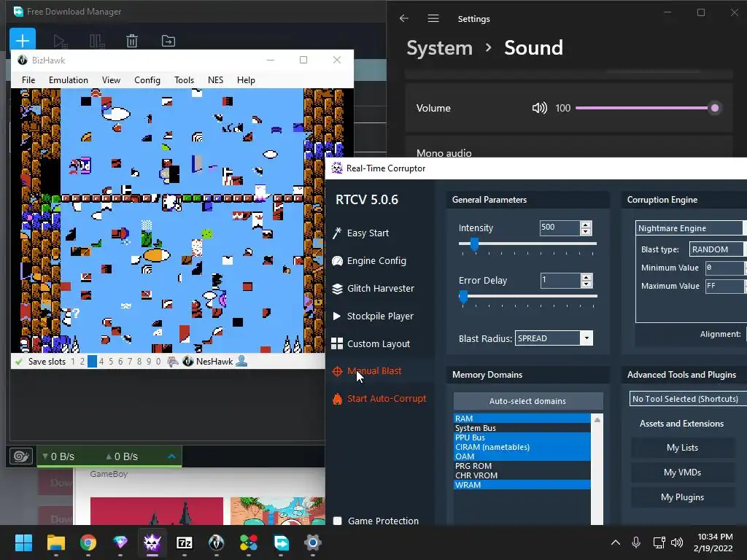Toggle the WRAM memory domain
747x560 pixels.
(x=522, y=485)
